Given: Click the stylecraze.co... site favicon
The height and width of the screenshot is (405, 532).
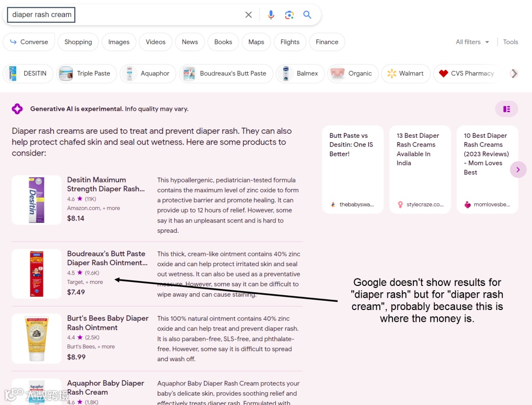Looking at the screenshot, I should [x=400, y=204].
